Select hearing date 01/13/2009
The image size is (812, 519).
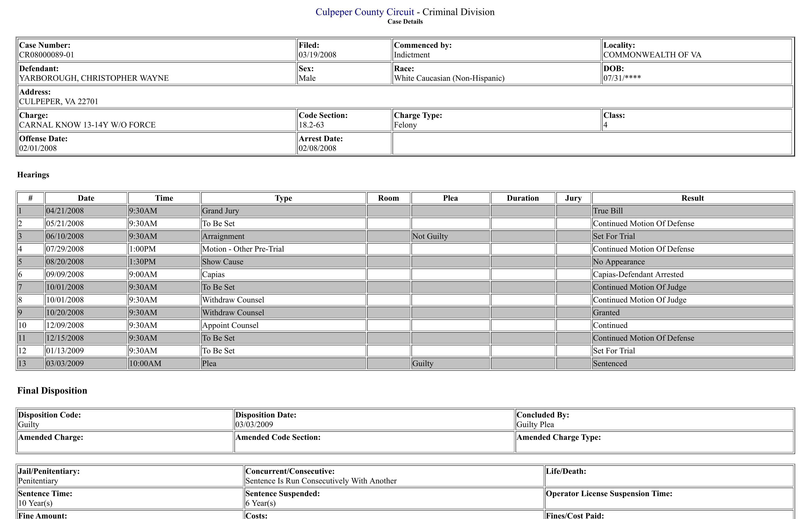point(65,351)
